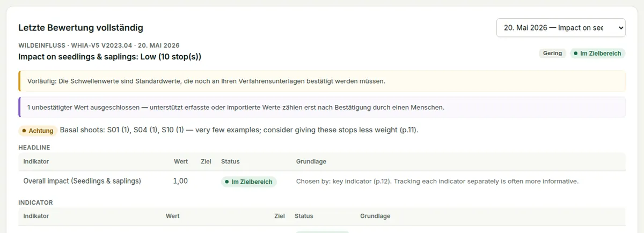The height and width of the screenshot is (233, 644).
Task: Click 'Status' header in Indicator table
Action: point(304,216)
